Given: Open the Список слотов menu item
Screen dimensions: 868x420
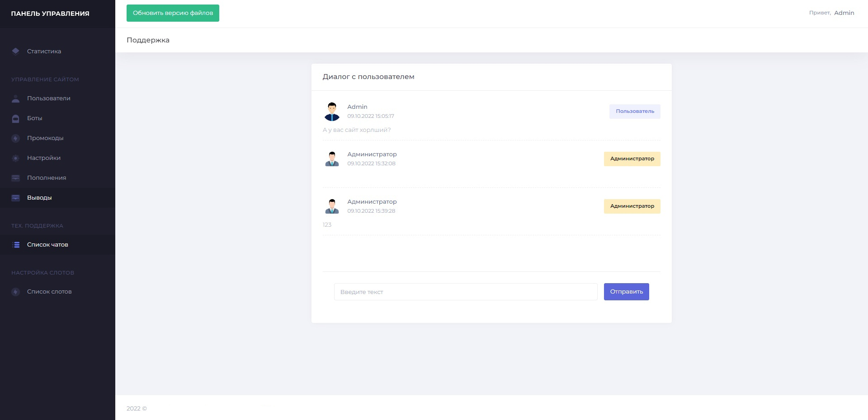Looking at the screenshot, I should pos(49,292).
